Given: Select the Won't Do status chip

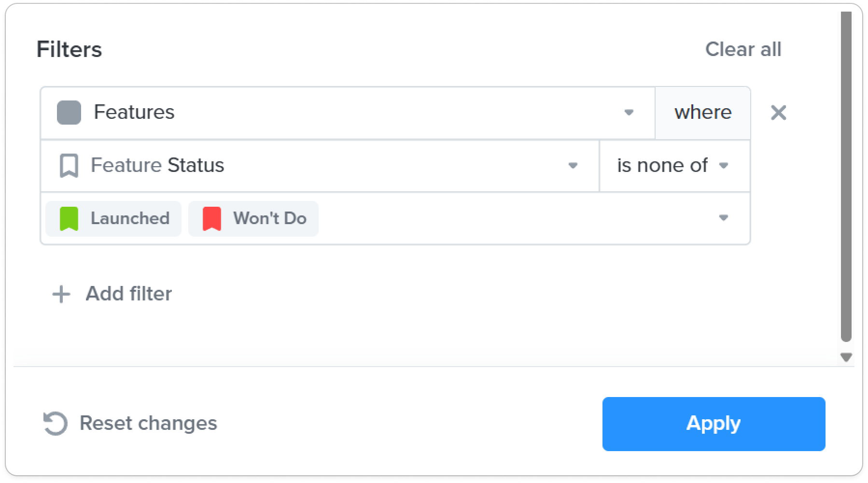Looking at the screenshot, I should pos(253,218).
